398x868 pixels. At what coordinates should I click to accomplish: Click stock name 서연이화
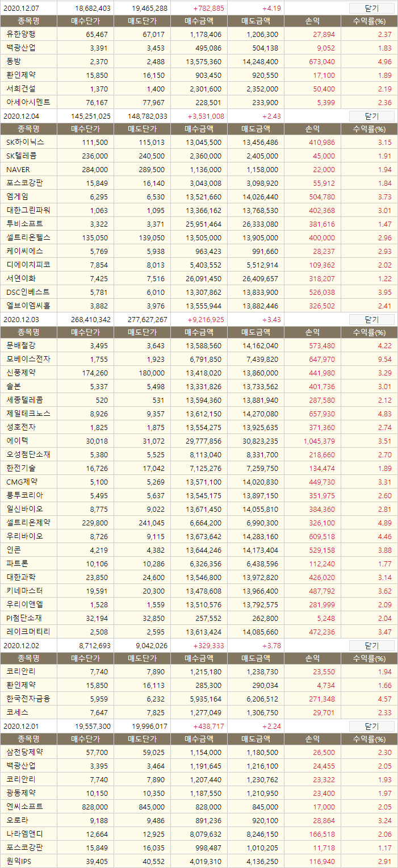pyautogui.click(x=21, y=278)
